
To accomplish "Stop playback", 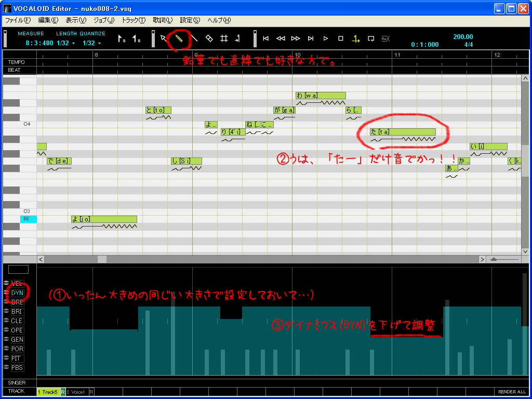I will (x=341, y=38).
